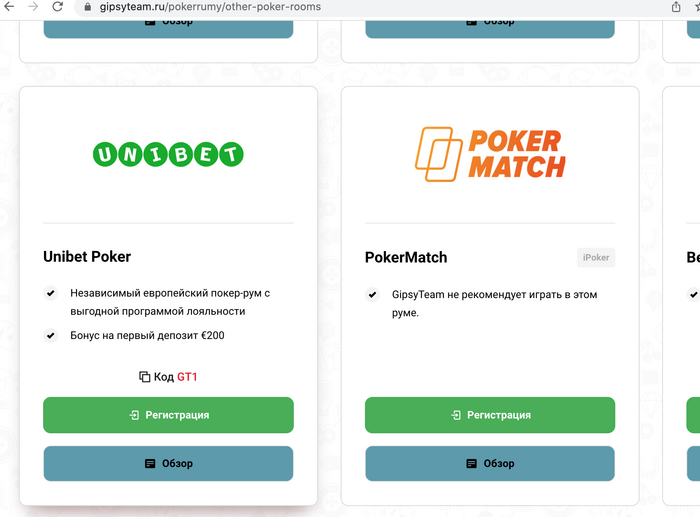Click Обзор button on top-left card
This screenshot has width=700, height=517.
coord(168,29)
